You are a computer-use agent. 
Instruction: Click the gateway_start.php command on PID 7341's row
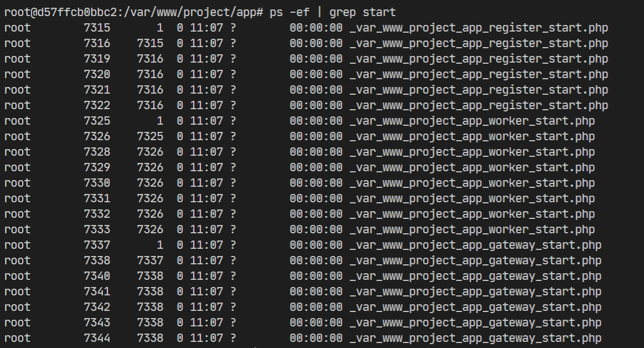point(475,291)
